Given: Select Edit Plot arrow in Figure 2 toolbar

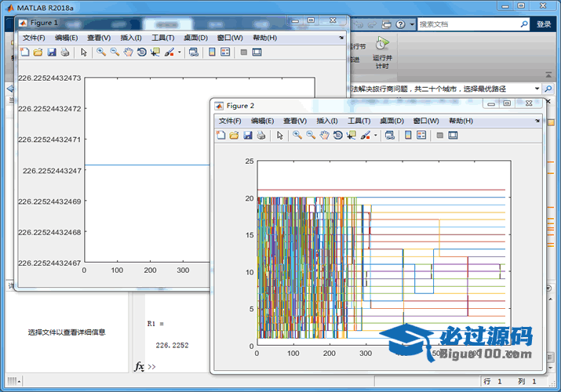Looking at the screenshot, I should pos(280,135).
